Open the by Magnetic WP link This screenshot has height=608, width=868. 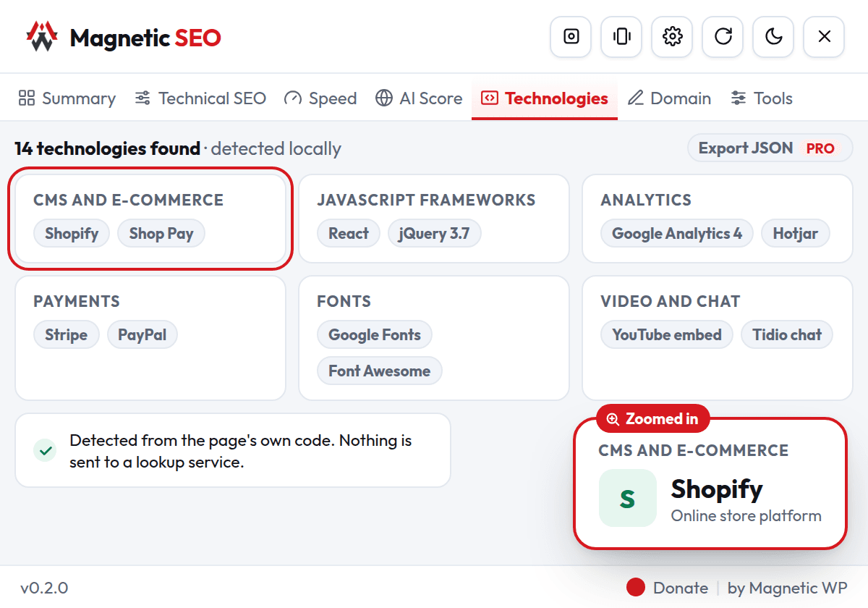788,588
